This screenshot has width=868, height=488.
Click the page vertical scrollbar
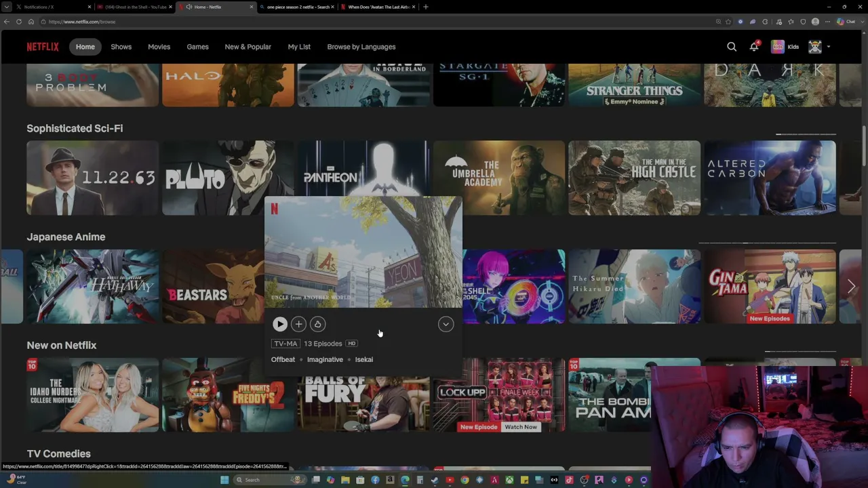(865, 146)
